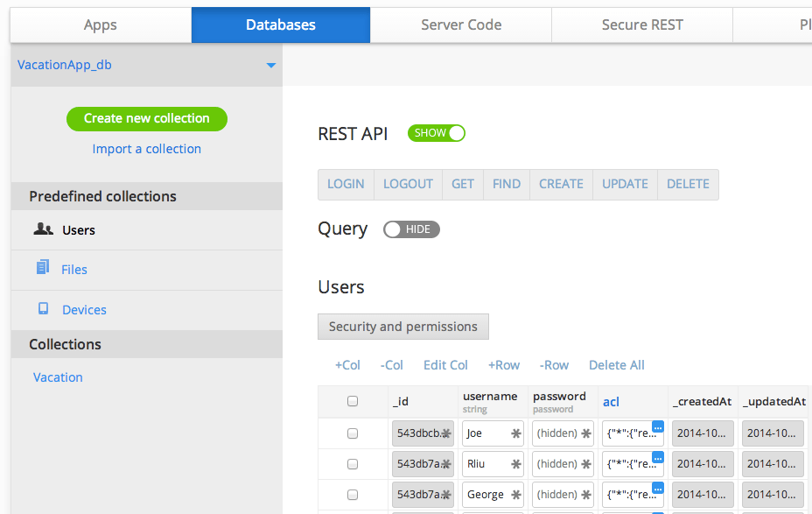Toggle the SHOW switch for REST API

436,133
